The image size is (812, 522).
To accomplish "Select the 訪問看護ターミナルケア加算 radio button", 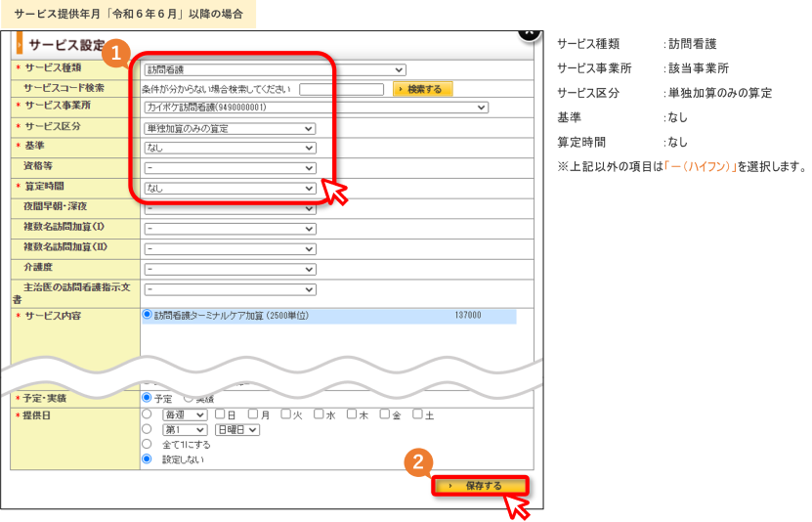I will pyautogui.click(x=148, y=315).
